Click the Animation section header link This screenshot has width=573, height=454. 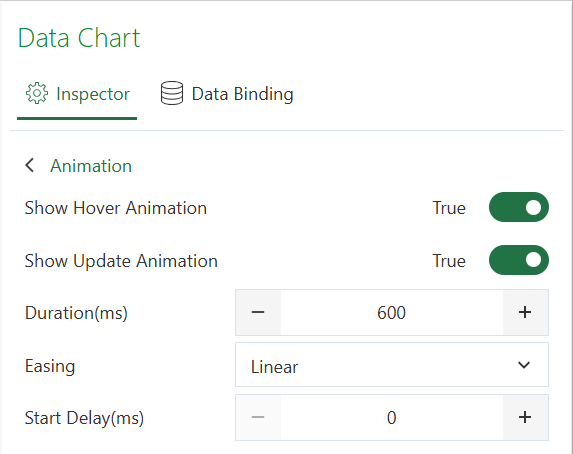point(91,166)
